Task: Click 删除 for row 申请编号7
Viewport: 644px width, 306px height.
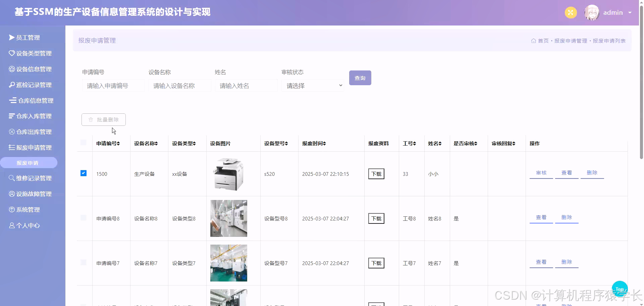Action: pyautogui.click(x=567, y=262)
